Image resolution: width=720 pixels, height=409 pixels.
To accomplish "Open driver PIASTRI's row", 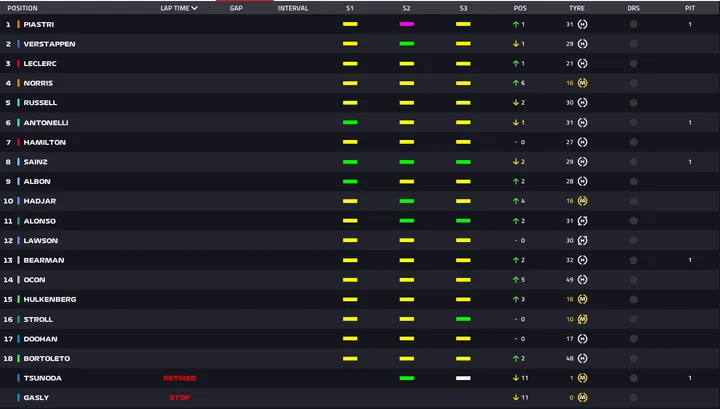I will tap(360, 24).
